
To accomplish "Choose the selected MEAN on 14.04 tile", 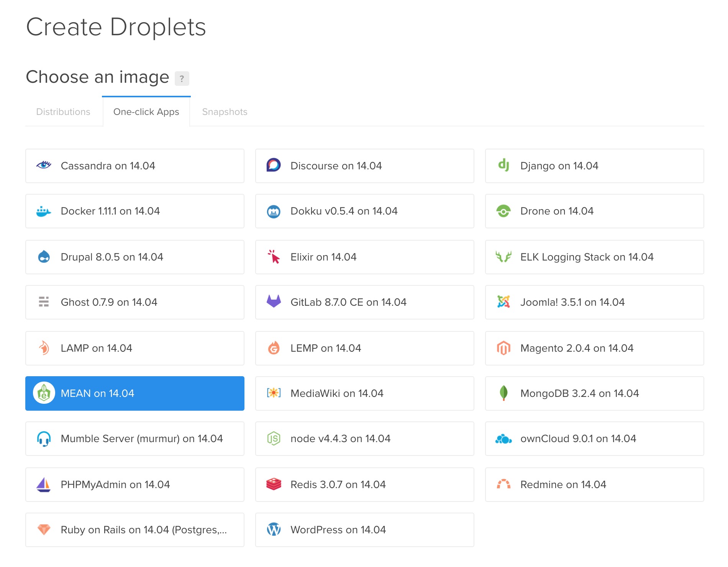I will click(x=134, y=393).
